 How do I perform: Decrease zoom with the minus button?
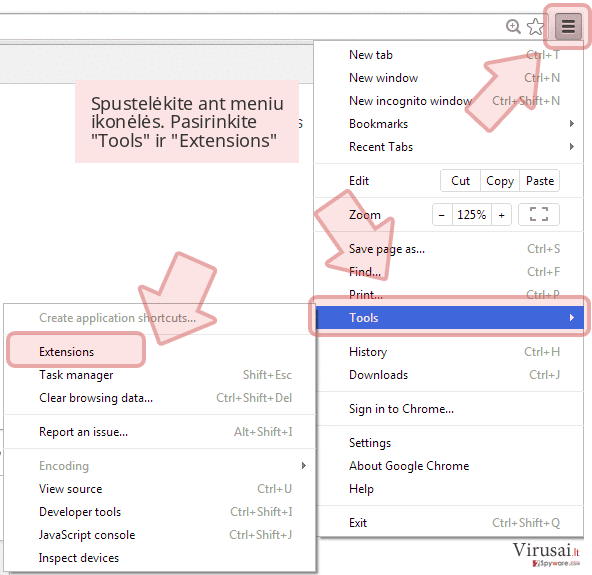tap(442, 215)
